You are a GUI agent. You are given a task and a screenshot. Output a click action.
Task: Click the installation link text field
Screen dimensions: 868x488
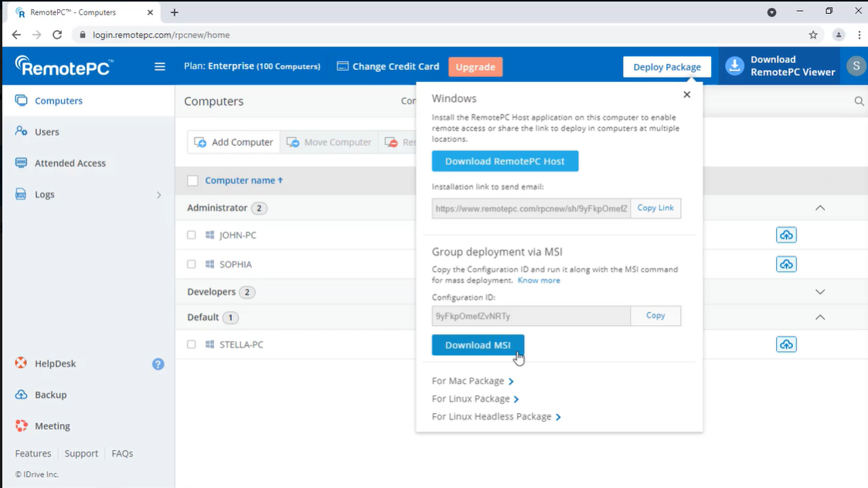pos(531,208)
